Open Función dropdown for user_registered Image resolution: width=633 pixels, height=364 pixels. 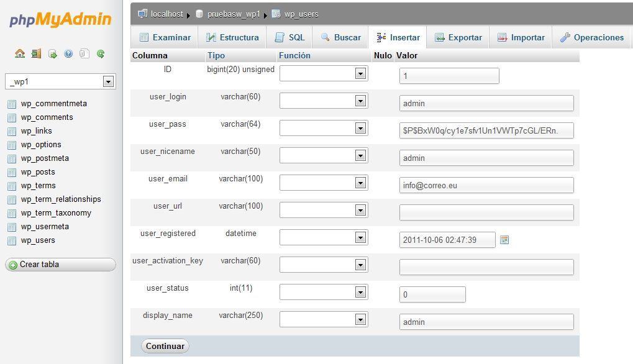[x=324, y=238]
